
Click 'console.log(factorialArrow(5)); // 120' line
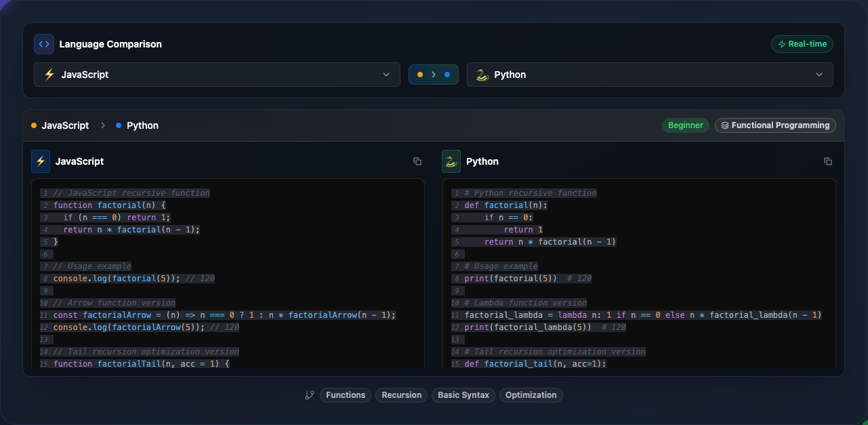146,327
